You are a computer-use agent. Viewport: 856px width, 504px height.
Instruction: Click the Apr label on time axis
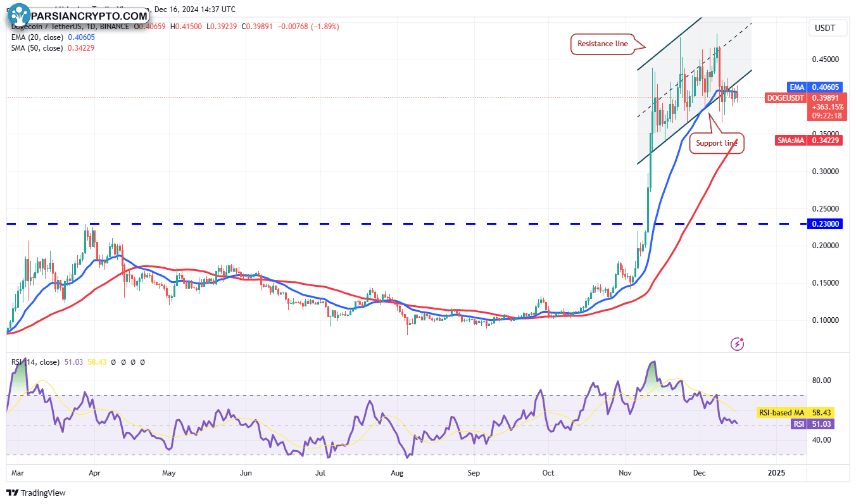click(x=94, y=473)
